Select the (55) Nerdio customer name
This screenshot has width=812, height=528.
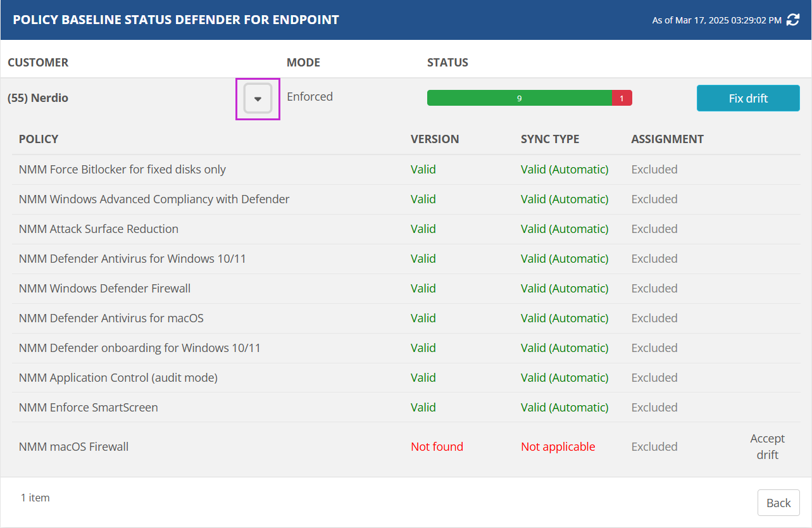[38, 98]
